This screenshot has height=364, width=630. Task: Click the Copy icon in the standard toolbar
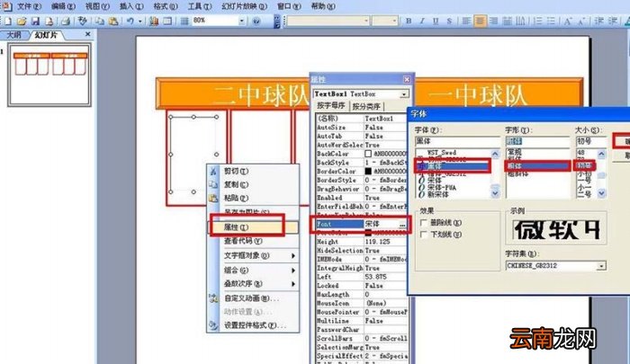click(99, 21)
